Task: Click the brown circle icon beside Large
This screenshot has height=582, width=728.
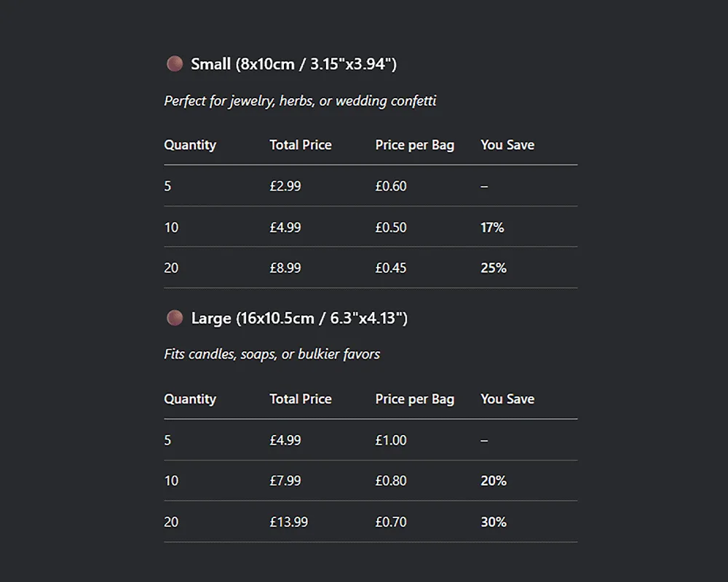Action: coord(174,318)
